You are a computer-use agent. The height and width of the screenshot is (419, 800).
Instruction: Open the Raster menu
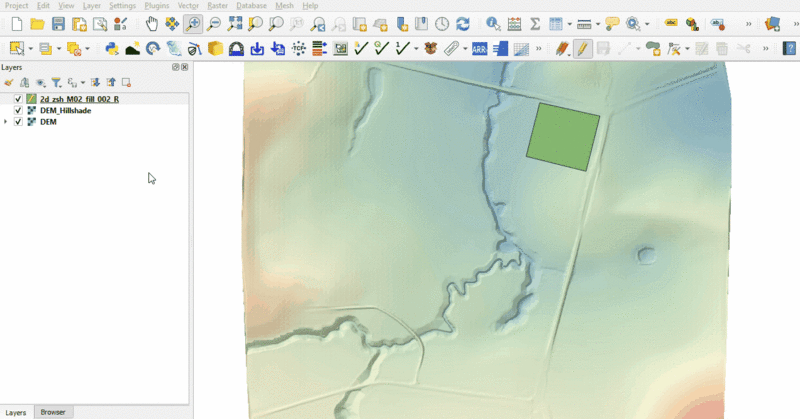(217, 6)
